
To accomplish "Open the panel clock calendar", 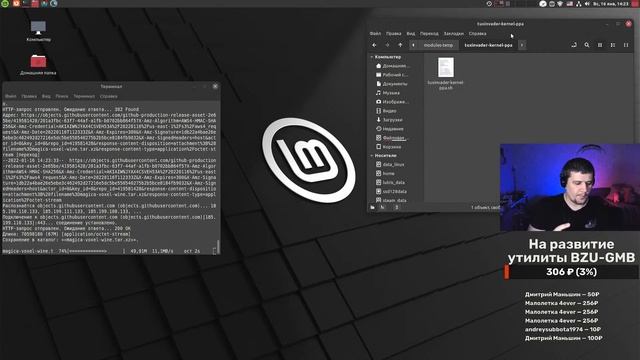I will click(x=611, y=4).
